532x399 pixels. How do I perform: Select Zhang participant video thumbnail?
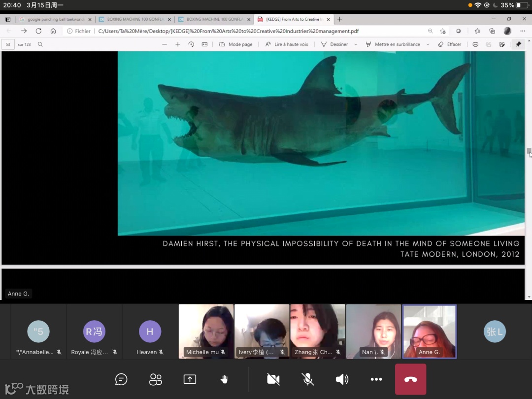pyautogui.click(x=318, y=331)
